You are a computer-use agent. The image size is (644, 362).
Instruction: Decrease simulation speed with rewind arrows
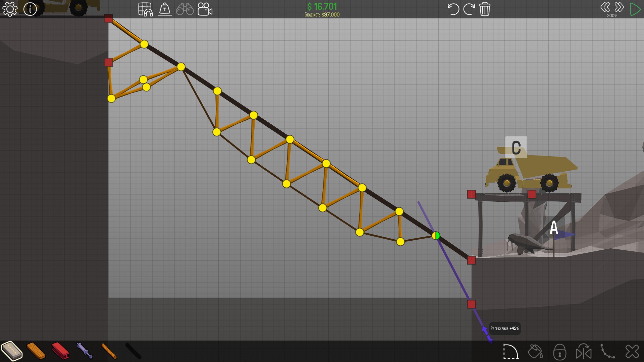[605, 7]
